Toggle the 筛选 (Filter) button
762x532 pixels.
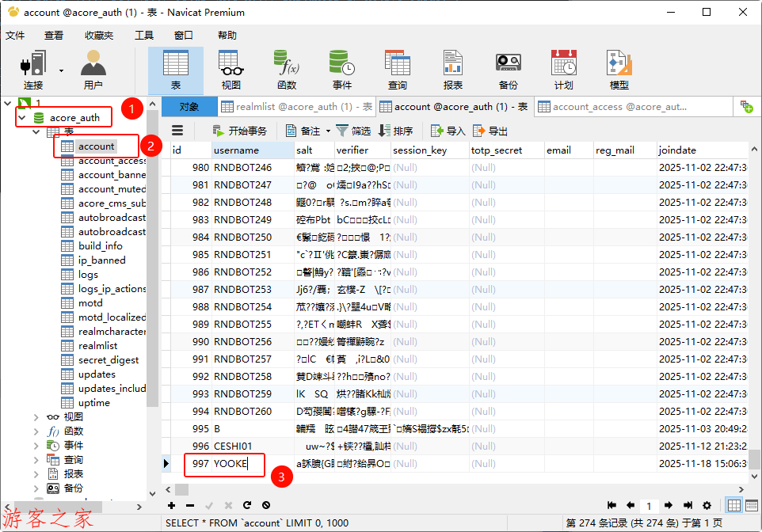click(x=353, y=131)
